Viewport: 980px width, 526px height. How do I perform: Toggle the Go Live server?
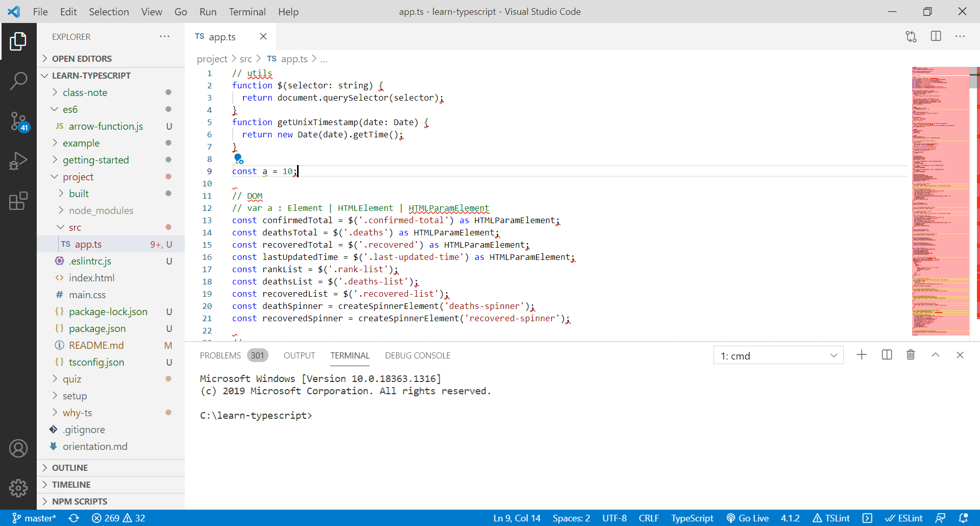tap(748, 518)
